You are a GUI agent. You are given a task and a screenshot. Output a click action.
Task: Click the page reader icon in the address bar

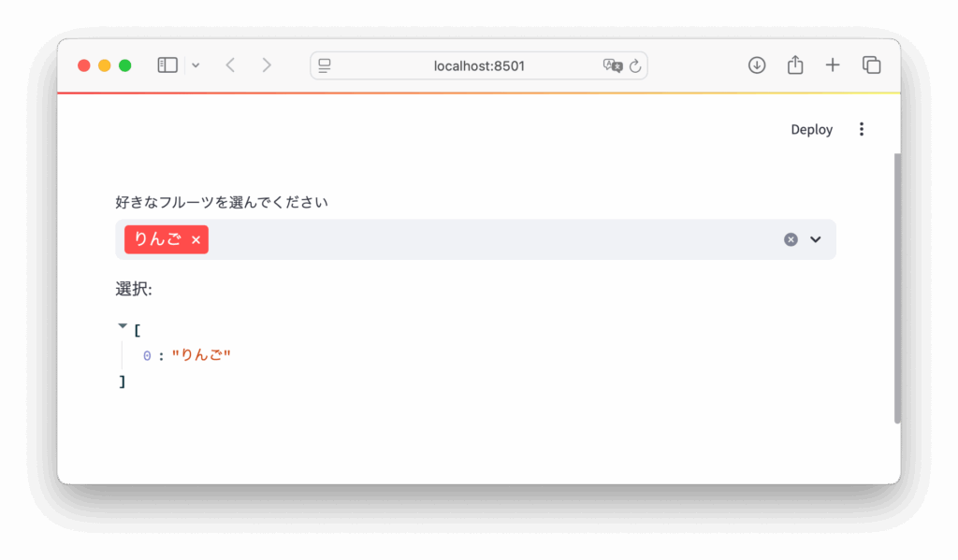pos(325,65)
